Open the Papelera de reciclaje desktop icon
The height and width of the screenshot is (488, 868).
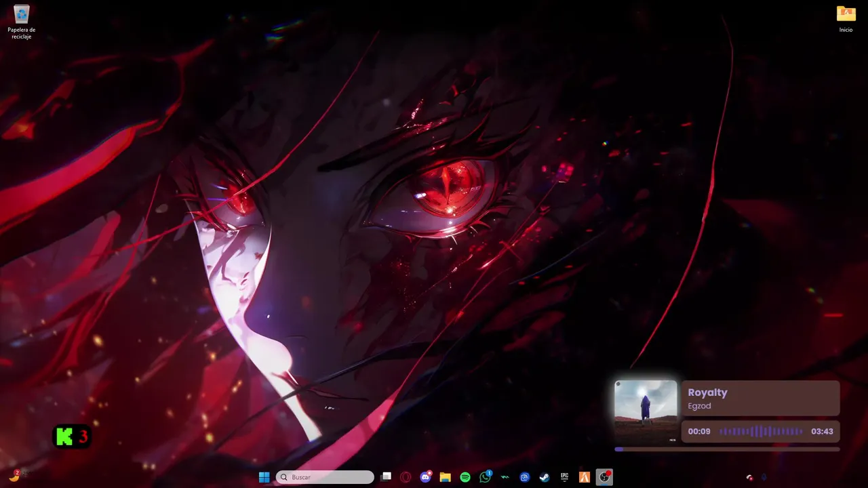tap(21, 21)
